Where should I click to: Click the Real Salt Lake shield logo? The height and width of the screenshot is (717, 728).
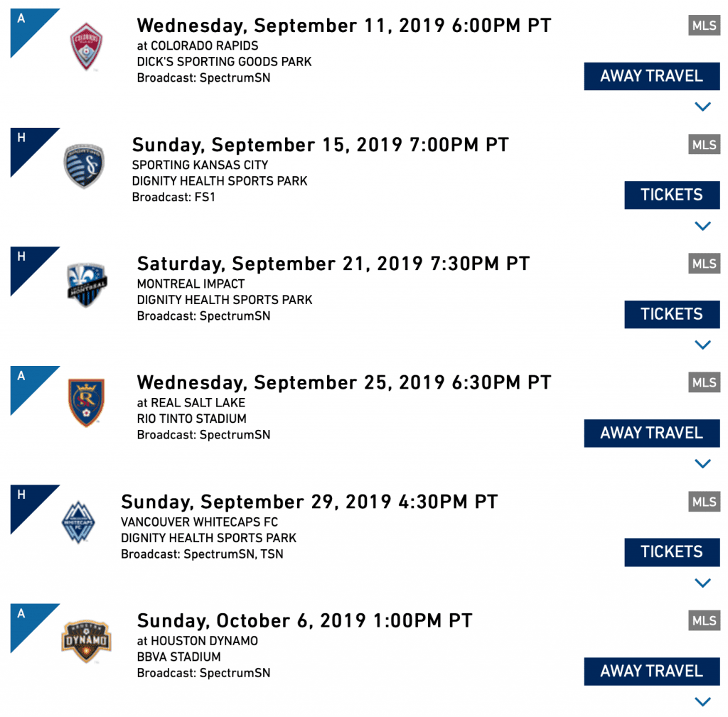point(86,402)
